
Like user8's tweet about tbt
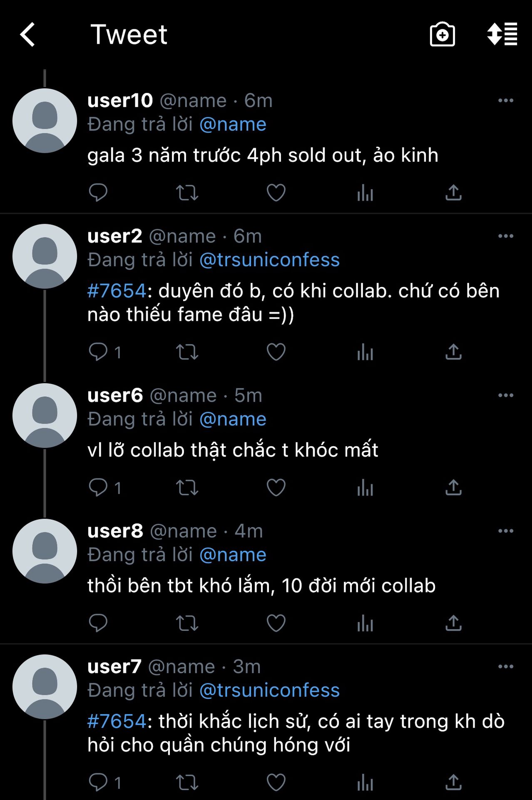click(276, 623)
